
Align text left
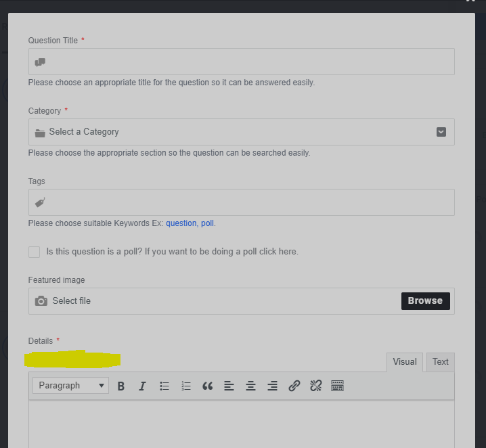click(229, 386)
